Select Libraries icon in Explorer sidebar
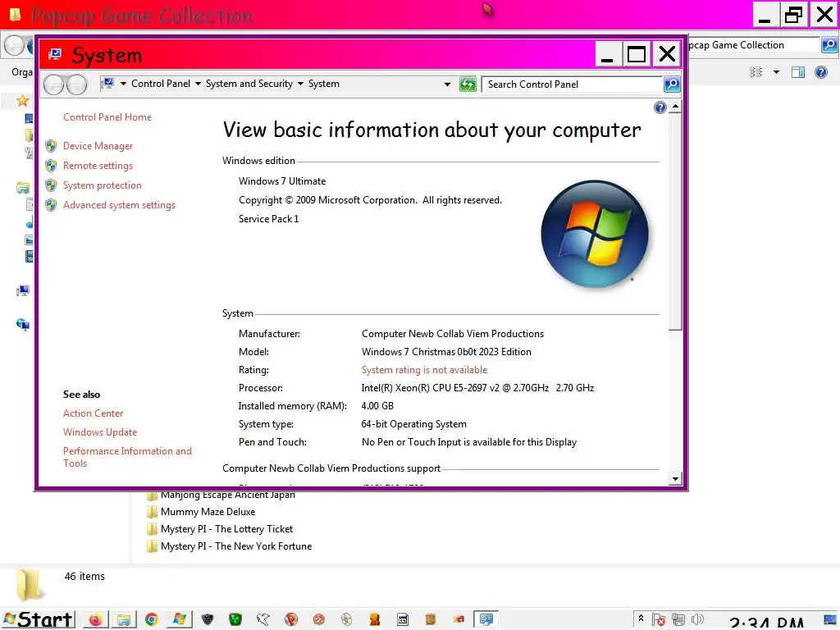 [22, 188]
